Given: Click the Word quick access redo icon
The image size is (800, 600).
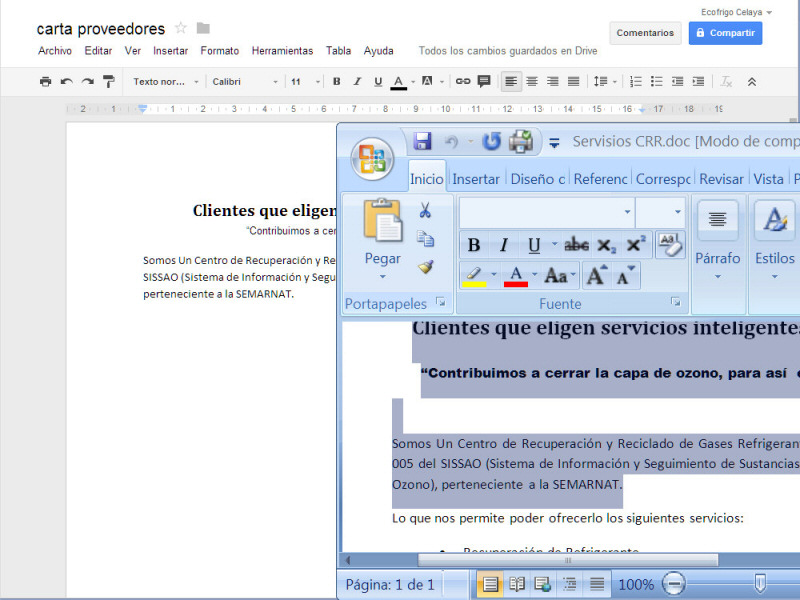Looking at the screenshot, I should pos(491,141).
